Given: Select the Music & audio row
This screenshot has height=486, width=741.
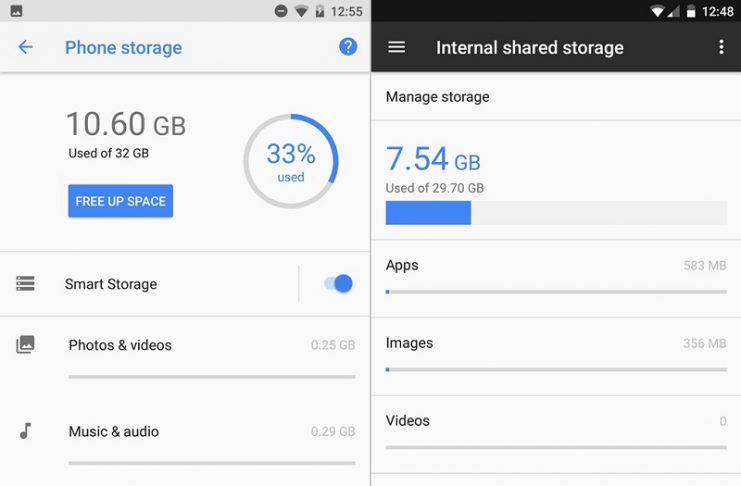Looking at the screenshot, I should pos(210,441).
